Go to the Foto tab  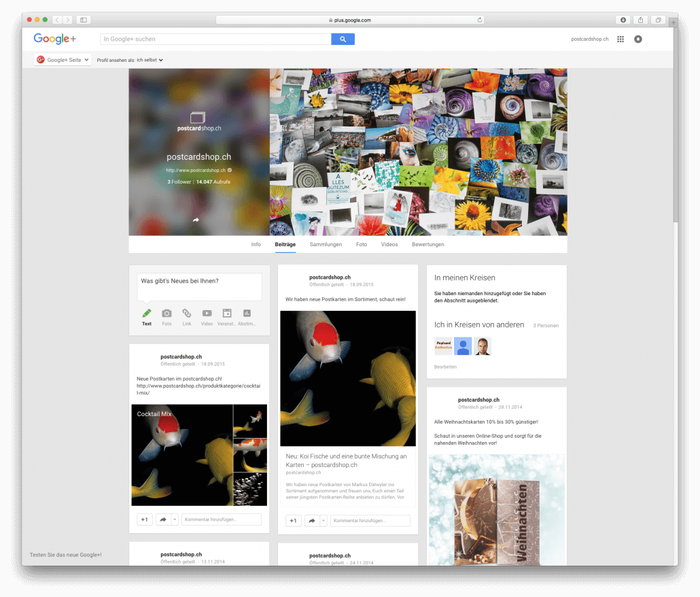(362, 244)
